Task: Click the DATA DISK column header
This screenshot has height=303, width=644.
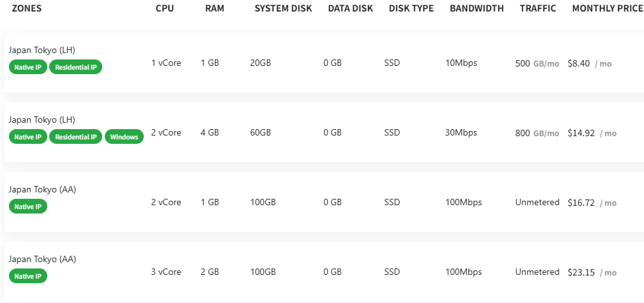Action: click(x=351, y=8)
